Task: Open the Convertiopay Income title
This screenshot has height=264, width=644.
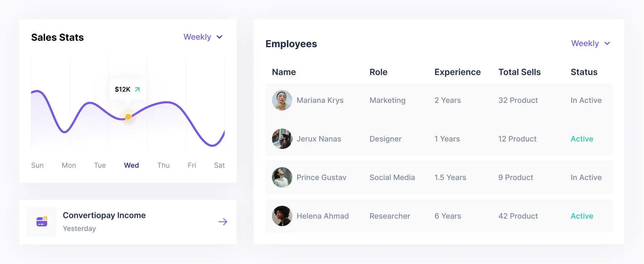Action: tap(104, 215)
